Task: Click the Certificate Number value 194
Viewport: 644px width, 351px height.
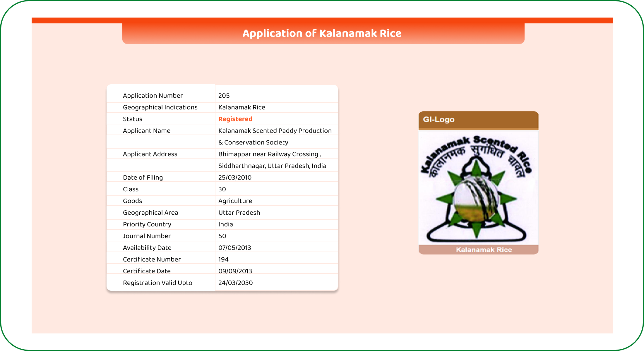Action: (x=223, y=259)
